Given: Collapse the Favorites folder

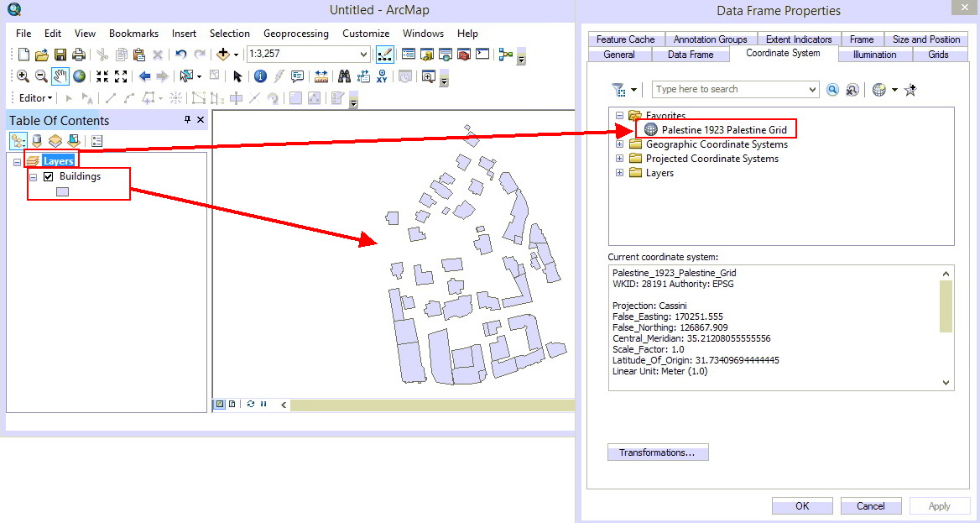Looking at the screenshot, I should click(619, 116).
